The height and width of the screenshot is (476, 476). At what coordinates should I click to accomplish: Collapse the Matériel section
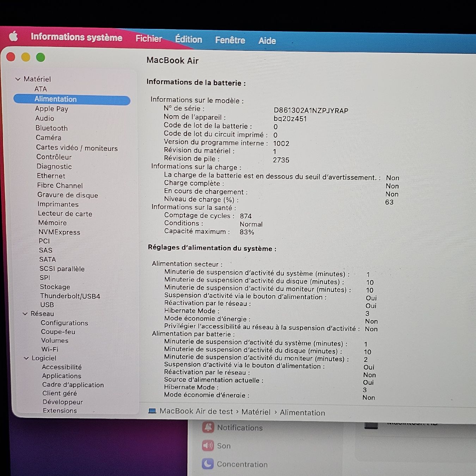18,79
